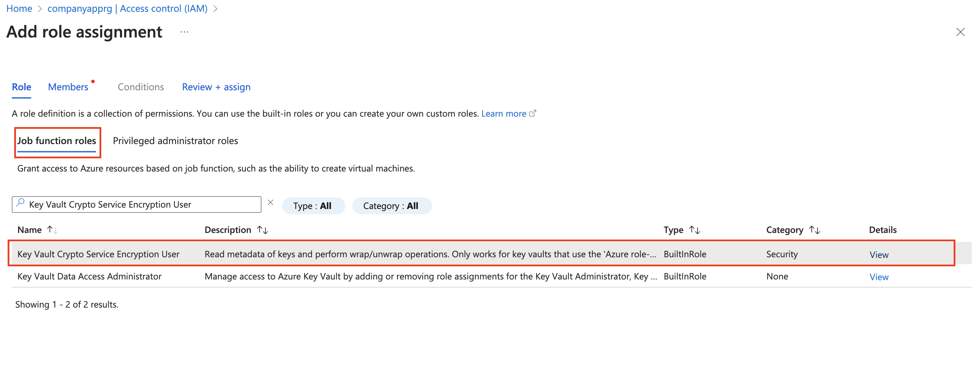
Task: Switch to the Members tab
Action: coord(68,87)
